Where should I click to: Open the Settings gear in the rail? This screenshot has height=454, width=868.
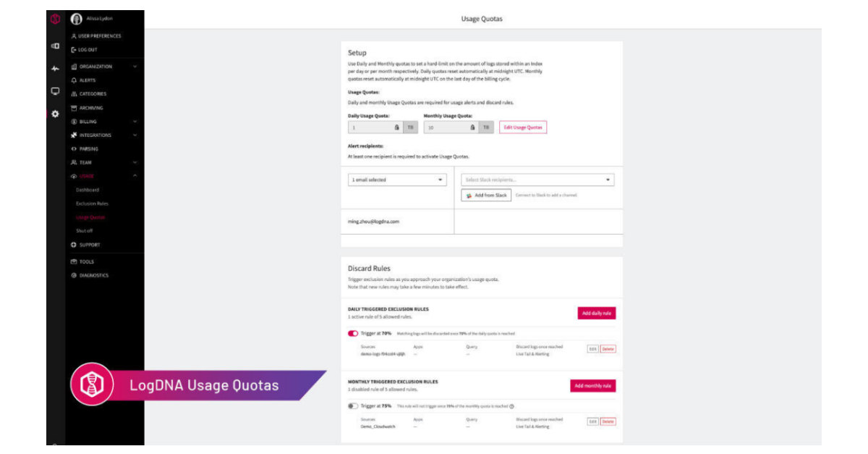55,114
